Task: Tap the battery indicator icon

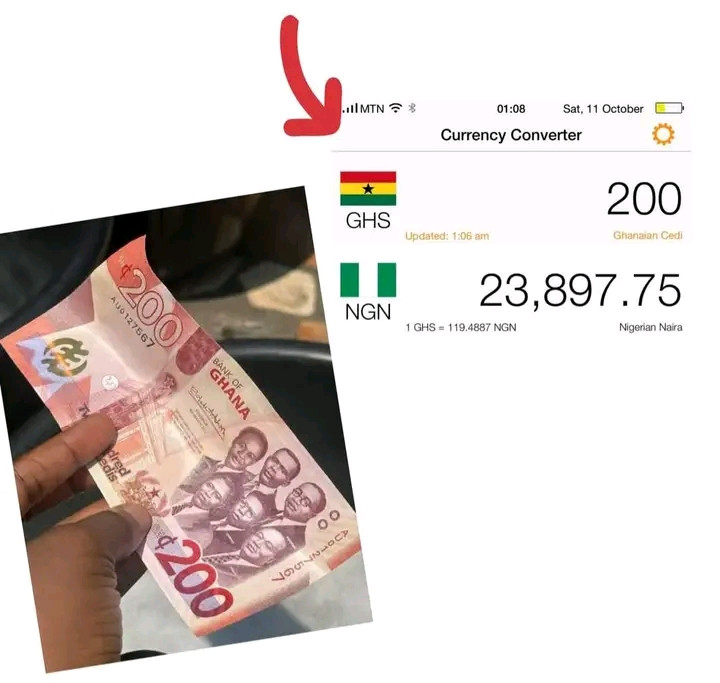Action: tap(669, 108)
